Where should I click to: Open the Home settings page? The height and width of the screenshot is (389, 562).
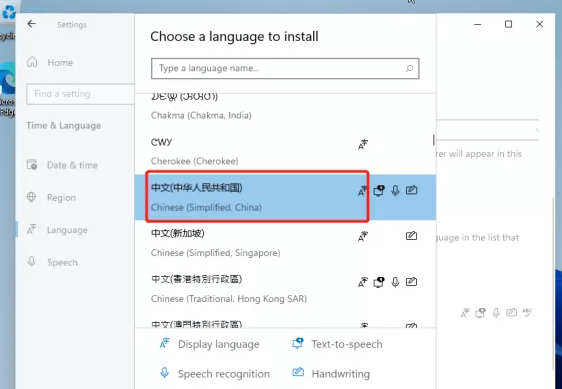pos(50,62)
